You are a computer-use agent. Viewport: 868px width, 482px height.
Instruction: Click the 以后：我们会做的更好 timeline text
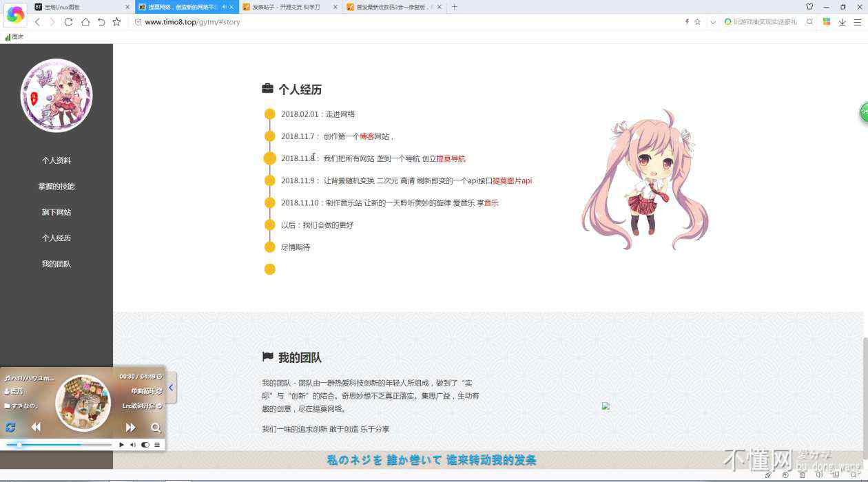pos(317,224)
